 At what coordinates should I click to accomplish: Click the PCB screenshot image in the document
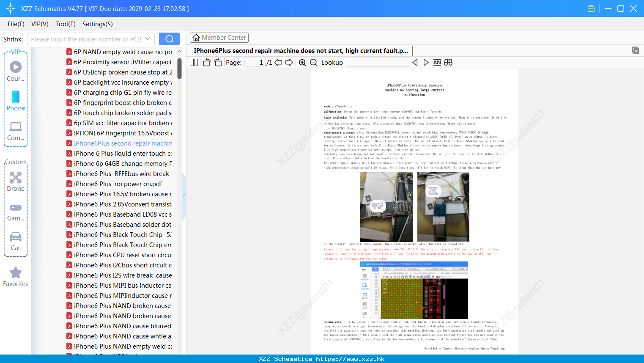pos(414,290)
